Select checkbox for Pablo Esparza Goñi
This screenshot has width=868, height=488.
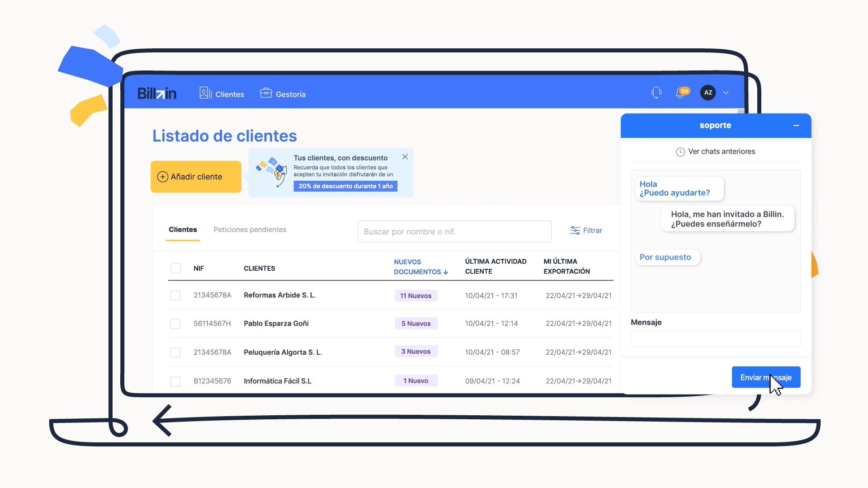click(175, 324)
